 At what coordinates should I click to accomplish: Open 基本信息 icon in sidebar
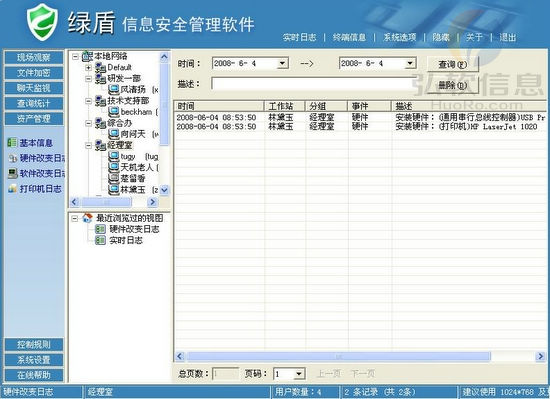pos(12,143)
